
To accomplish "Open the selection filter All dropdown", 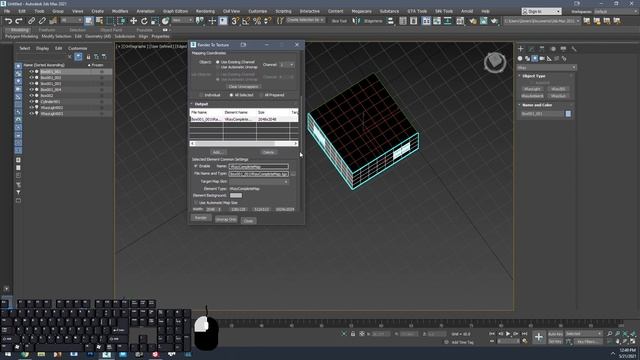I will 71,20.
